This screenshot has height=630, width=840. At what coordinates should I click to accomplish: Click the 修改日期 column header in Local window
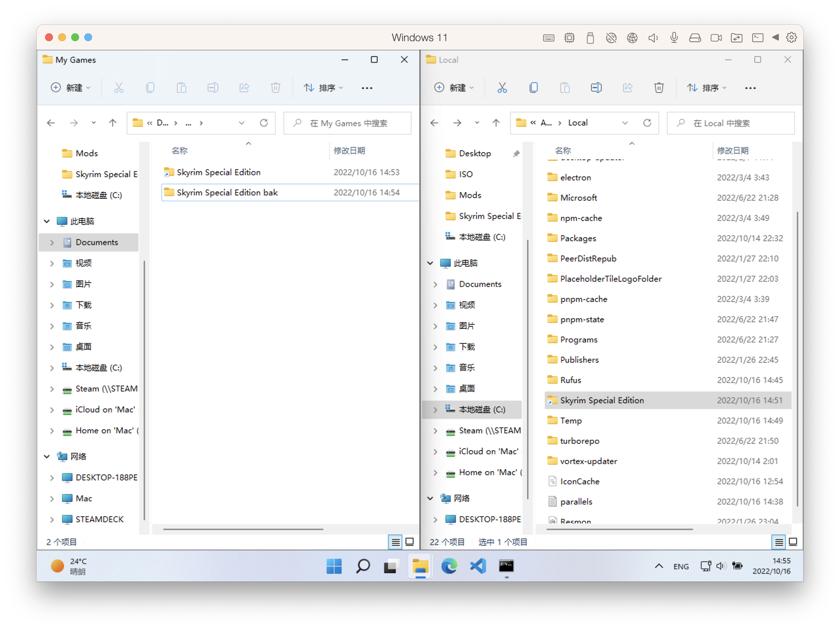[x=733, y=150]
